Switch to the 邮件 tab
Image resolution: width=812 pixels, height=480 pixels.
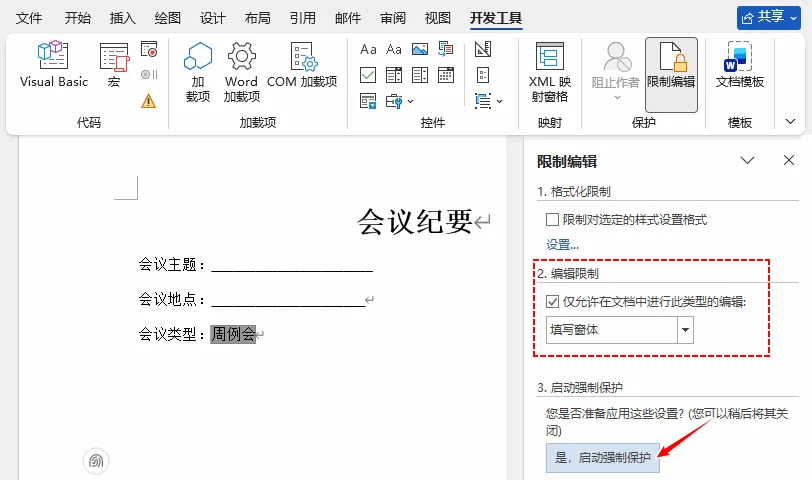tap(348, 18)
